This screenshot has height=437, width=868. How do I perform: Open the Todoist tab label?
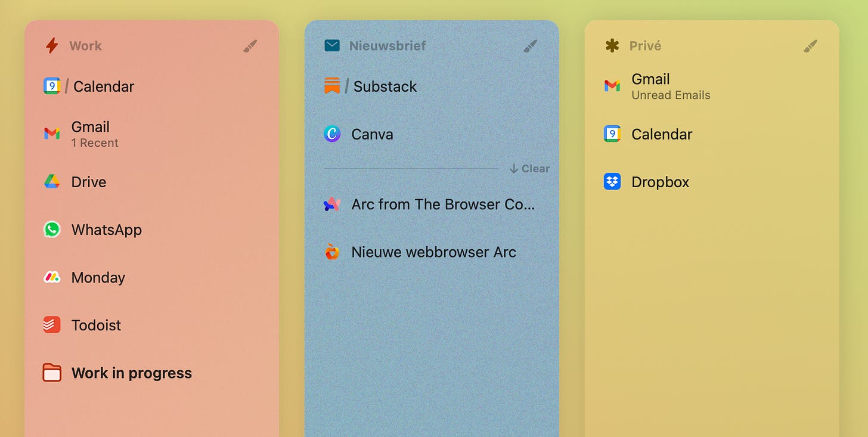96,325
